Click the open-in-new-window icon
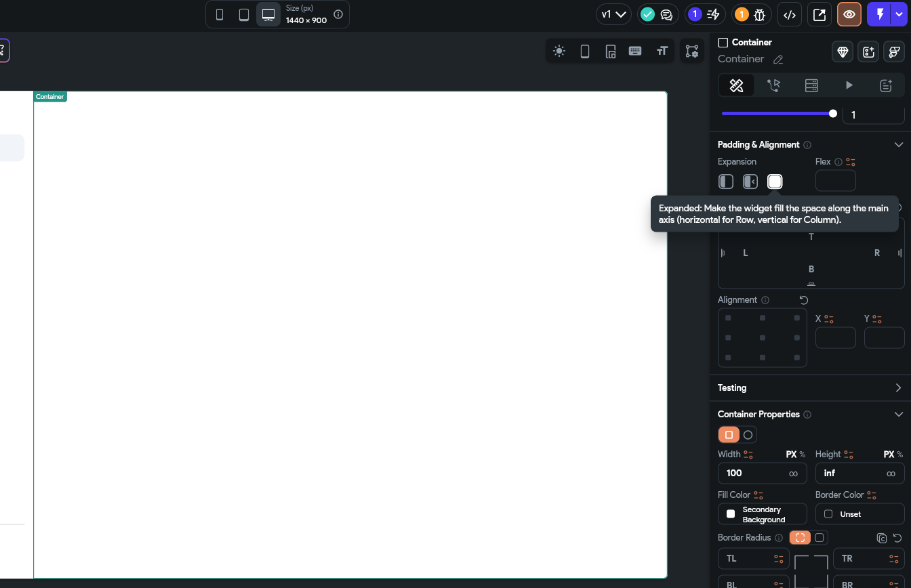Screen dimensions: 911x588 click(819, 14)
